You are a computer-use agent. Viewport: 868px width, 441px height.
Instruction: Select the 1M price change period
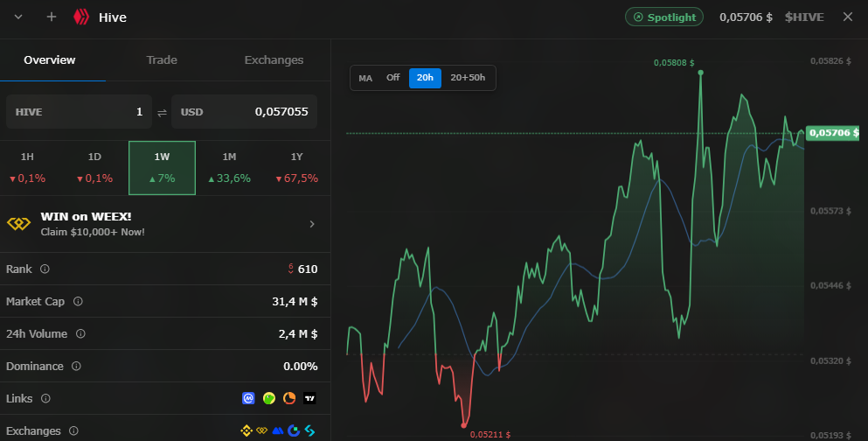229,168
